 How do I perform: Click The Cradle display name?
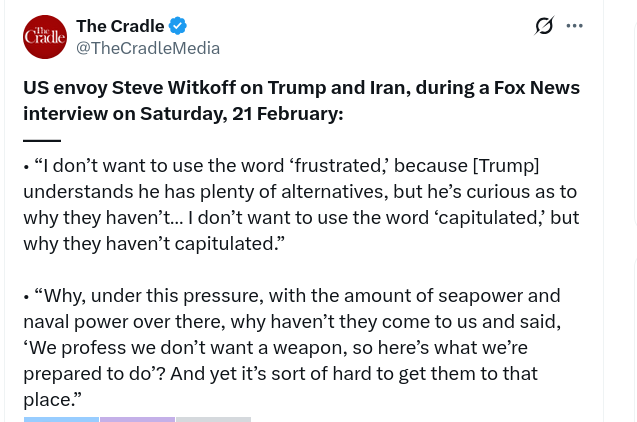[120, 26]
